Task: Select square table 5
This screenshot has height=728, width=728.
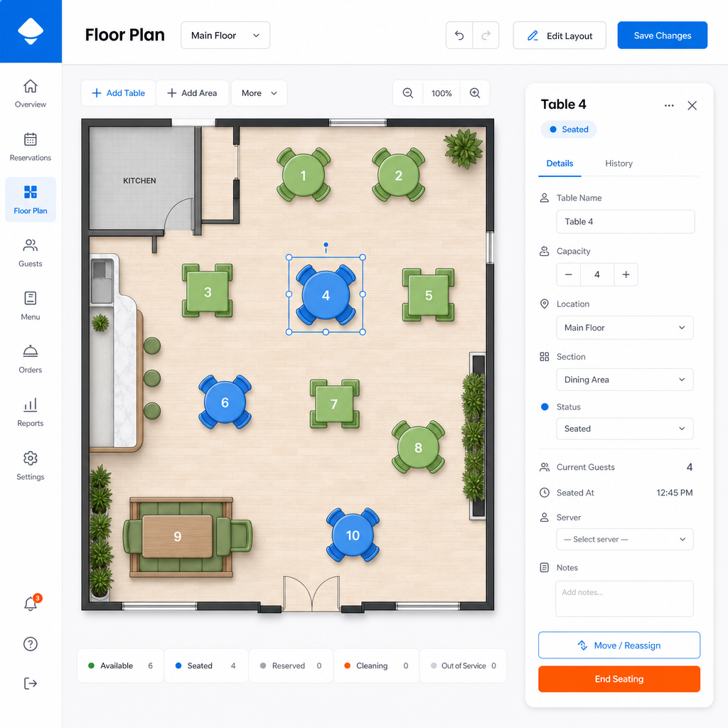Action: tap(429, 295)
